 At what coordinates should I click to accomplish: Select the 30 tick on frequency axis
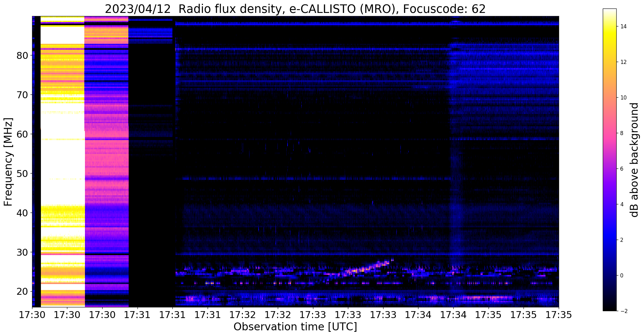(23, 252)
